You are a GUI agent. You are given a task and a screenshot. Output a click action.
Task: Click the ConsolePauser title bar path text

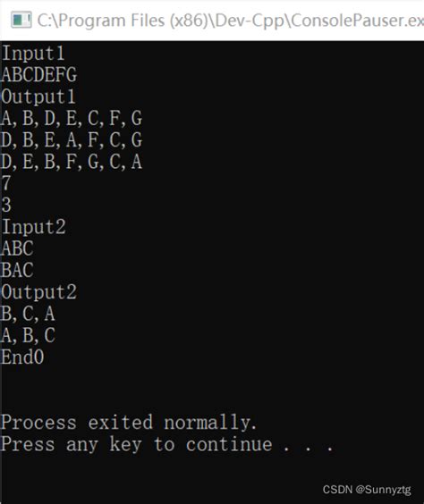[230, 21]
